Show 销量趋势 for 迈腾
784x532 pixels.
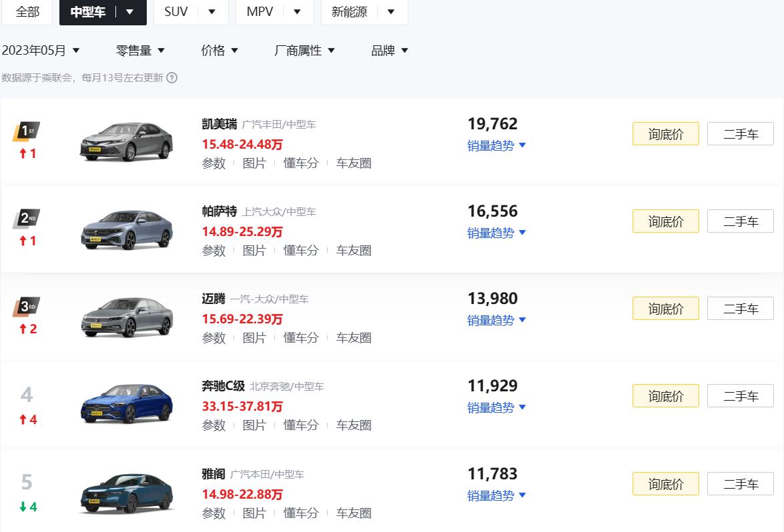[496, 320]
